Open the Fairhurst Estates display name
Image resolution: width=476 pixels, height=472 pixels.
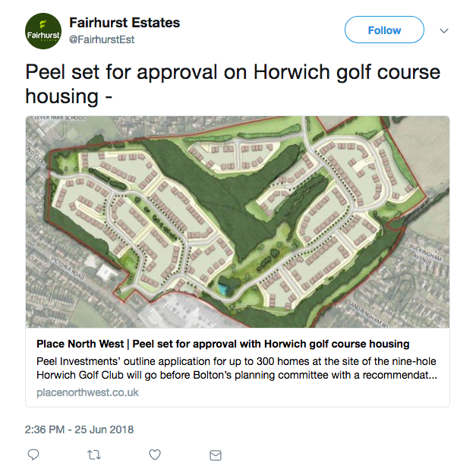pyautogui.click(x=125, y=23)
